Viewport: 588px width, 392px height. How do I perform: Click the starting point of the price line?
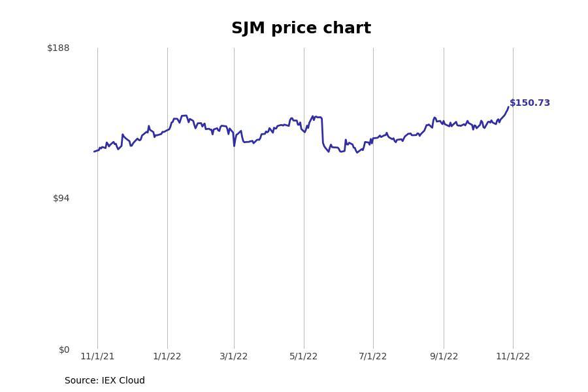tap(94, 152)
